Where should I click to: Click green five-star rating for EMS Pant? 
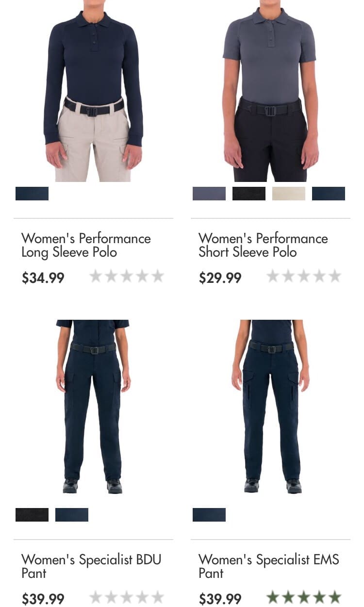[304, 597]
